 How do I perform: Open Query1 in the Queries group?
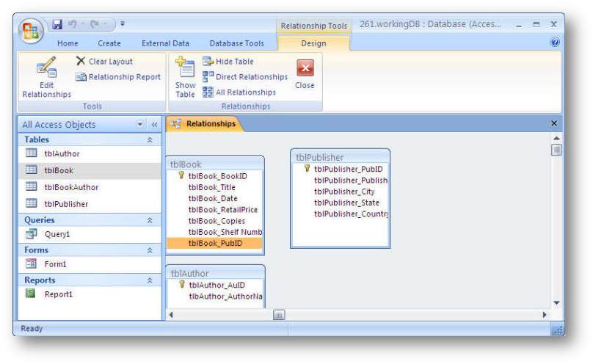[90, 234]
